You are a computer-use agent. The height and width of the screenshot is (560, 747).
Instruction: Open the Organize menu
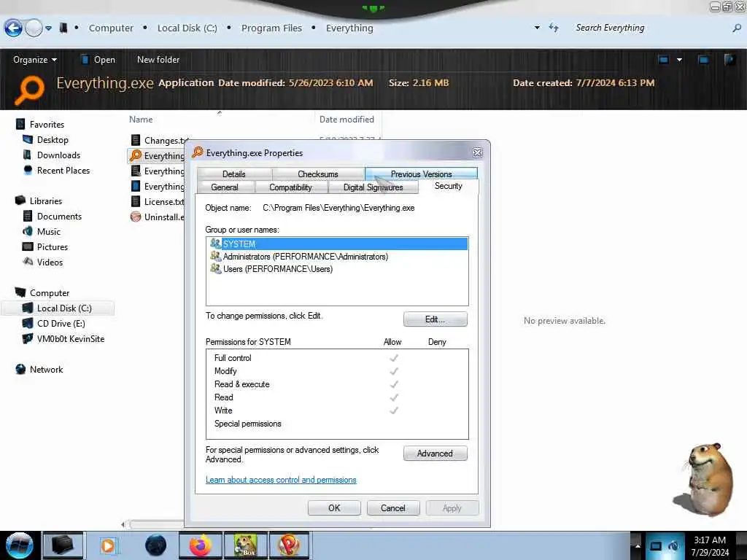35,60
